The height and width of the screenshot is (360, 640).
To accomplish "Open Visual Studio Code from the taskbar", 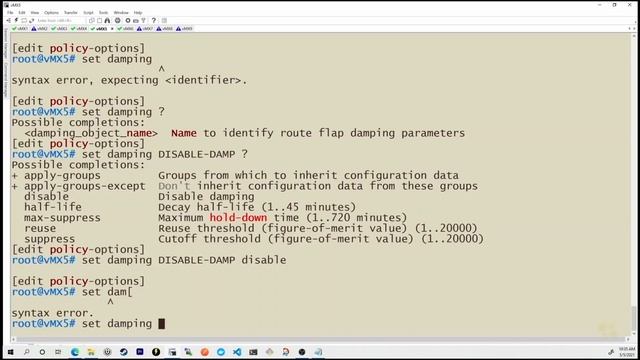I will coord(237,352).
